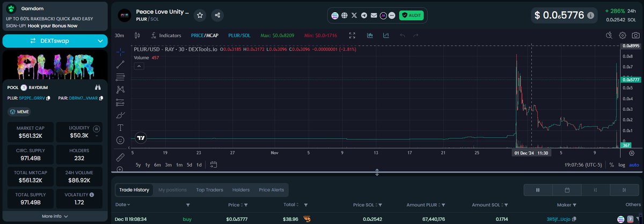644x224 pixels.
Task: Filter the Date column
Action: click(x=188, y=205)
